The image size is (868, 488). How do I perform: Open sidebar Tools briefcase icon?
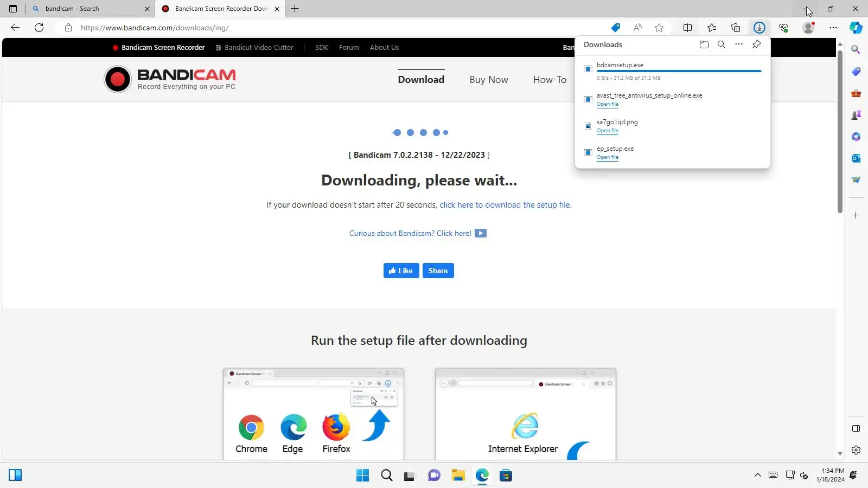point(856,93)
